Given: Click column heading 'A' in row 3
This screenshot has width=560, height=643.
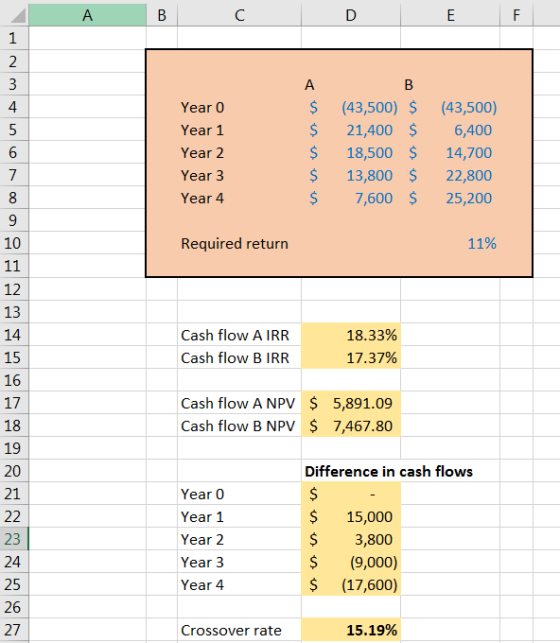Looking at the screenshot, I should pyautogui.click(x=310, y=85).
